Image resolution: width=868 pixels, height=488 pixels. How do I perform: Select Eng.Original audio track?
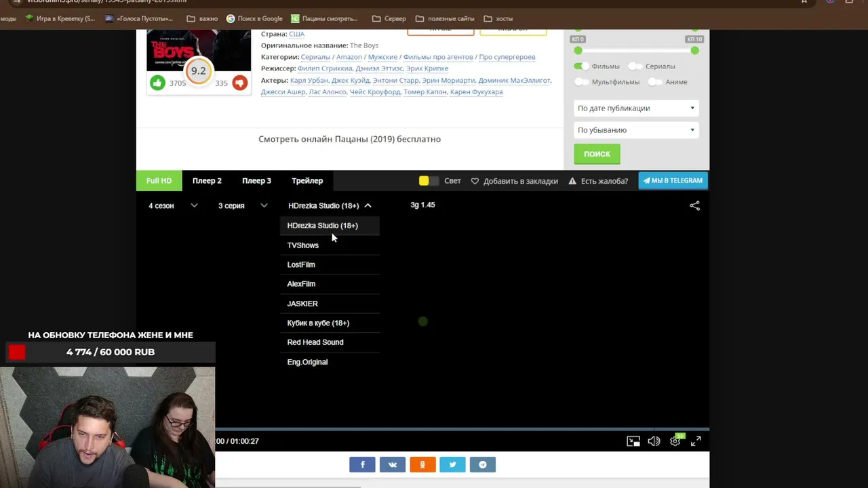coord(330,362)
